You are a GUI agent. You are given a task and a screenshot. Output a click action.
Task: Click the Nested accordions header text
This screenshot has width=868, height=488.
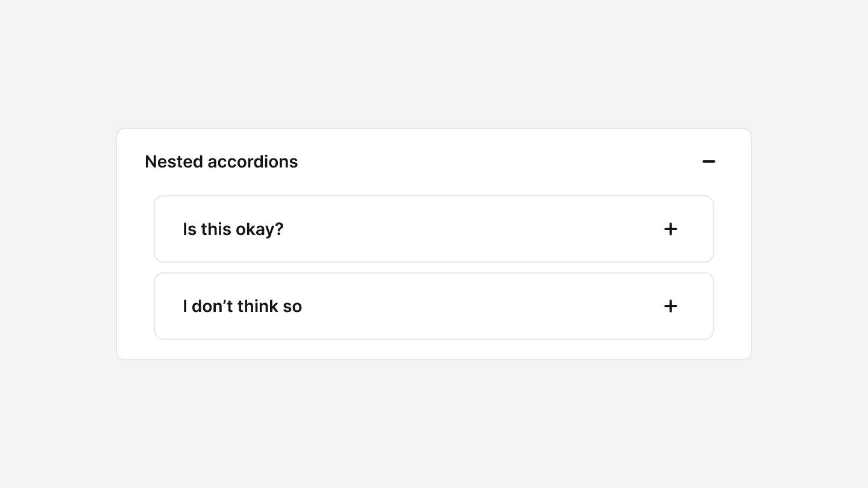click(221, 161)
